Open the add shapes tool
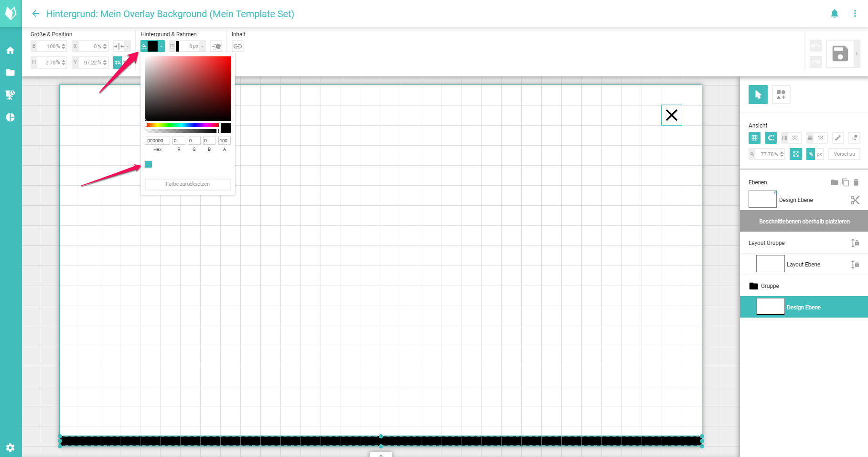The width and height of the screenshot is (868, 457). 781,95
